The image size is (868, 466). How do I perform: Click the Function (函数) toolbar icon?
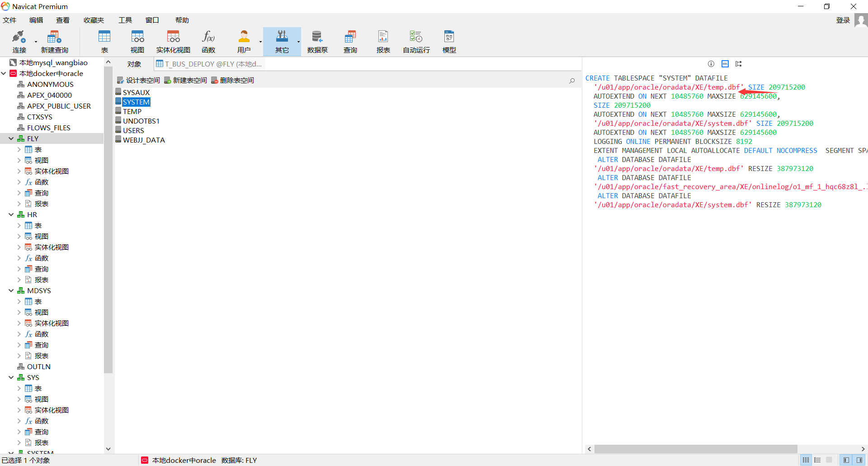[208, 42]
